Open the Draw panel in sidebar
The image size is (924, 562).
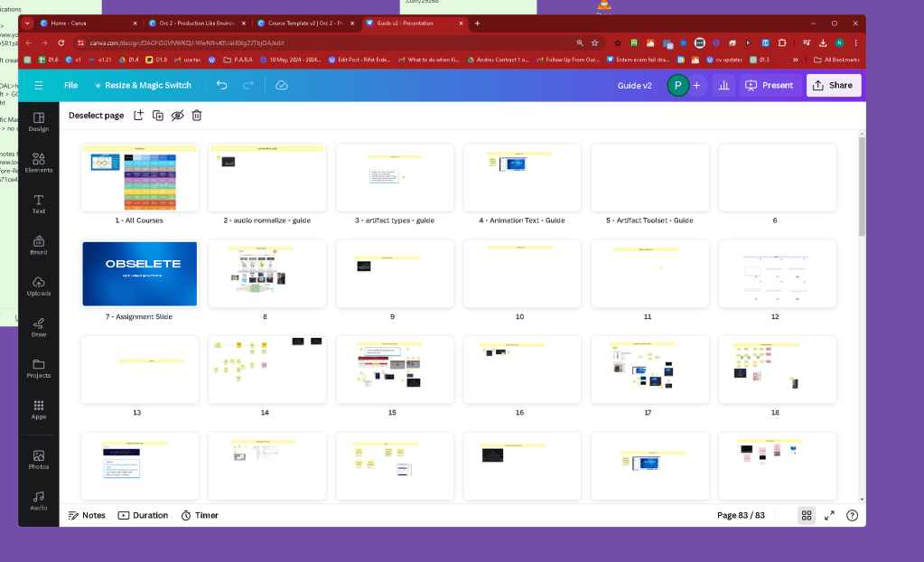click(x=39, y=328)
